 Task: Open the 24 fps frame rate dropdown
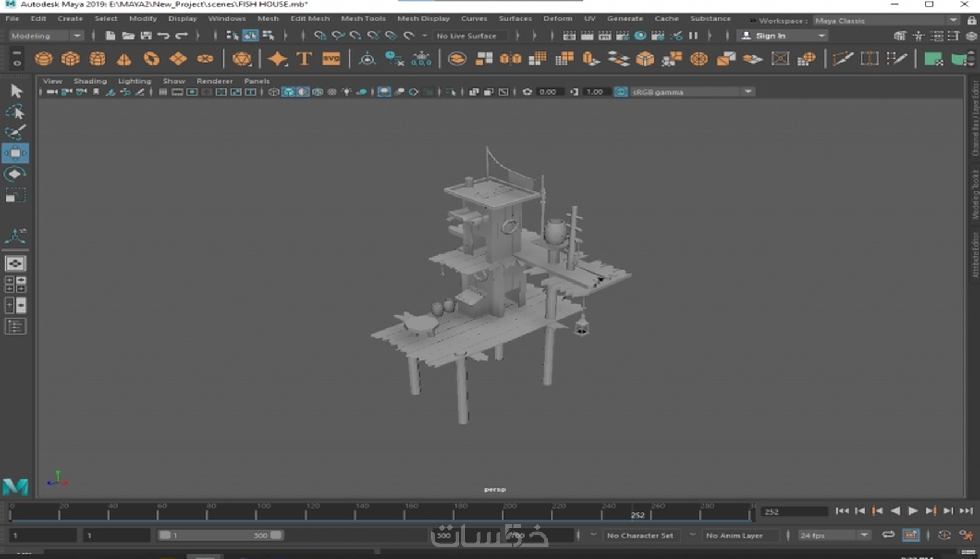[834, 535]
